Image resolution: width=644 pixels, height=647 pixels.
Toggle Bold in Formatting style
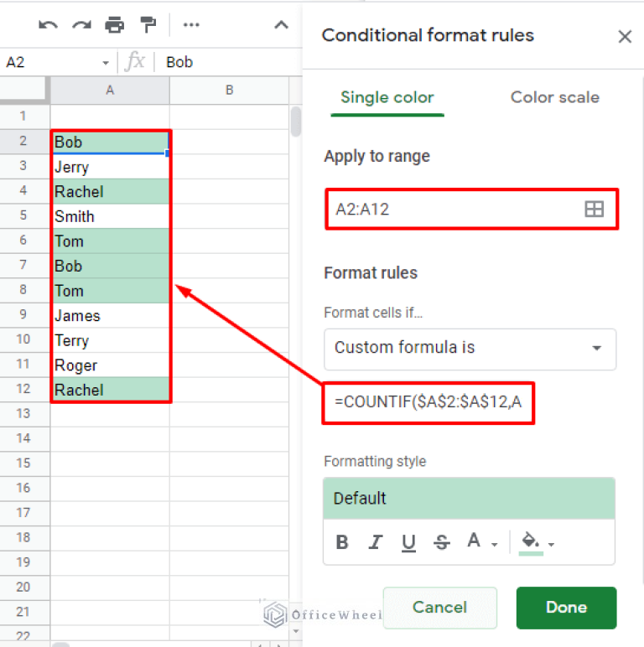342,542
